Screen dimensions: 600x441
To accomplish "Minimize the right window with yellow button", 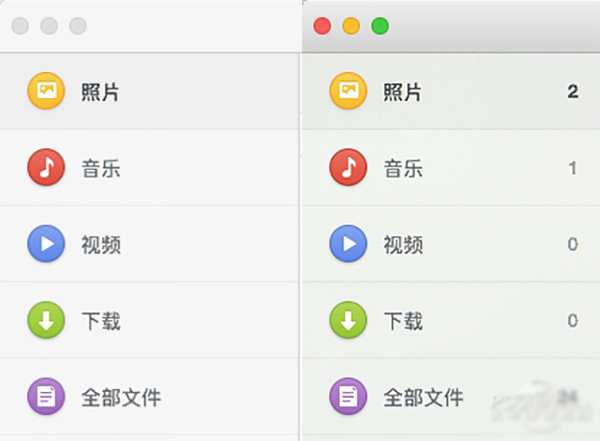I will coord(351,26).
